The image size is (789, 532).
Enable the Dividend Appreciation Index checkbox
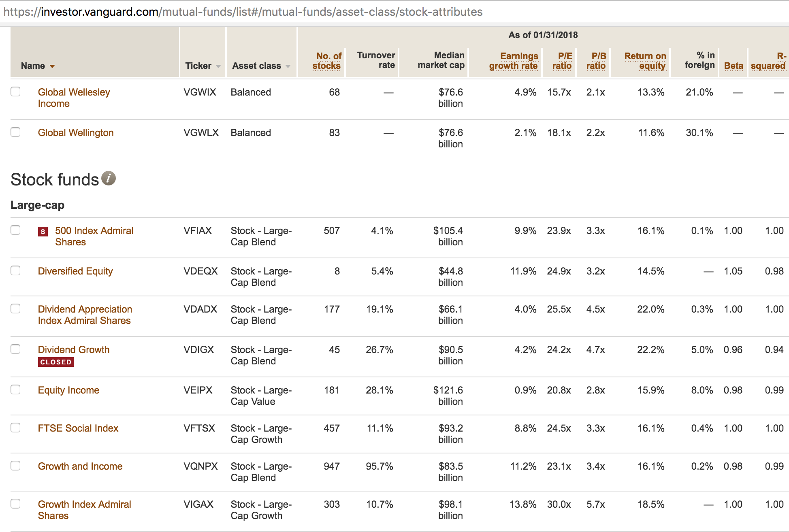(15, 309)
